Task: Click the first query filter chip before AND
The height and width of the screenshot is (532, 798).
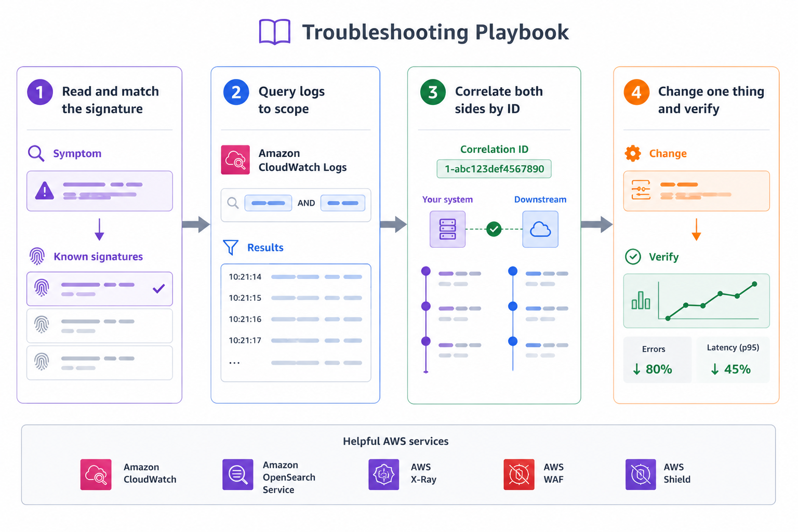Action: coord(268,203)
